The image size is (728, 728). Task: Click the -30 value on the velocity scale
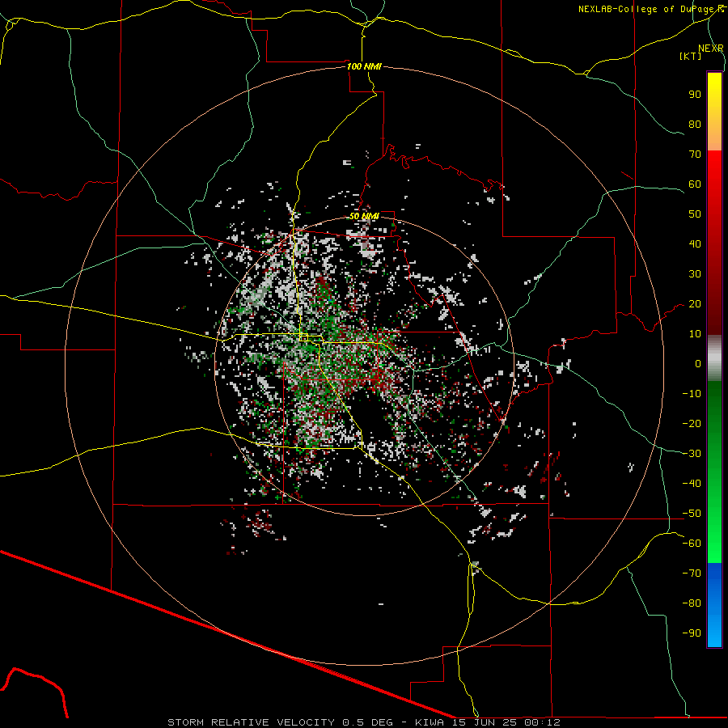pyautogui.click(x=692, y=454)
